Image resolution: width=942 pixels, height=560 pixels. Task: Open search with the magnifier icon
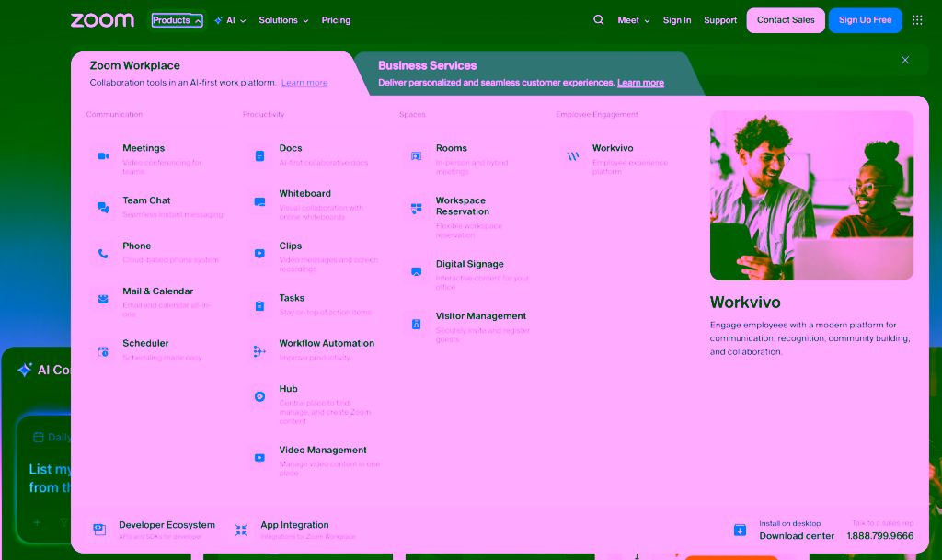click(x=599, y=20)
